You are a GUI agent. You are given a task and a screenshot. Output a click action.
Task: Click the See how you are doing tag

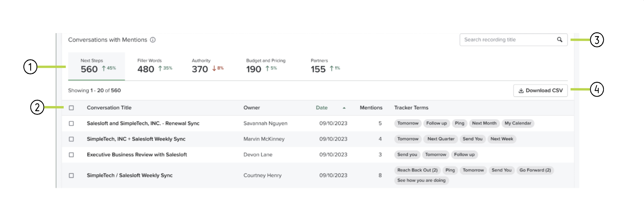(x=421, y=180)
